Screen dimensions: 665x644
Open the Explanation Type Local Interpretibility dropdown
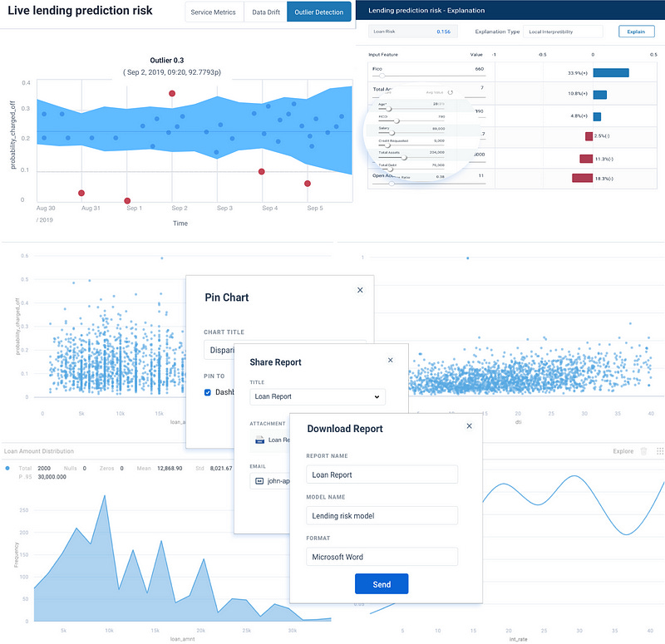(563, 32)
